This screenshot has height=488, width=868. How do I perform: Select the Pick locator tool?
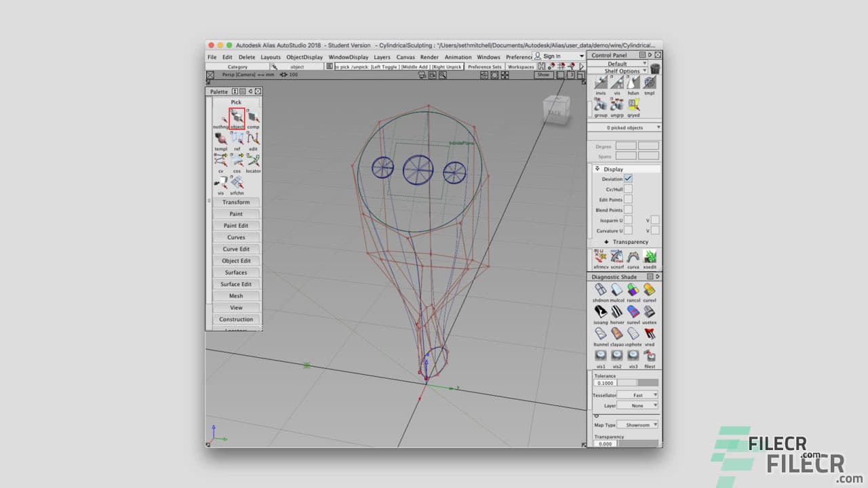point(252,160)
